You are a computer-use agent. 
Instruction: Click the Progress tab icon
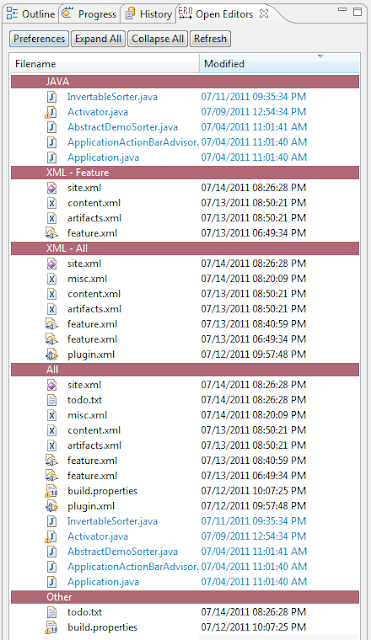click(x=67, y=14)
